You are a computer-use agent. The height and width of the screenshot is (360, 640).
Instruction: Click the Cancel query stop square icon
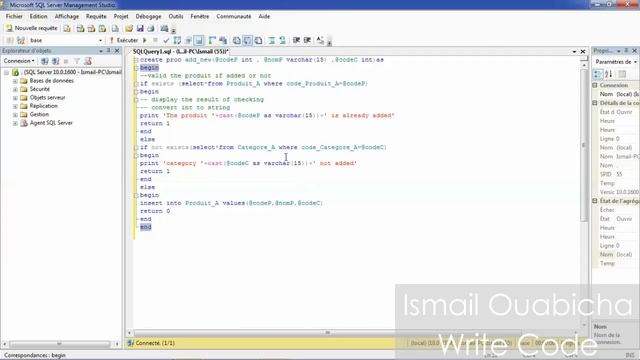click(156, 40)
